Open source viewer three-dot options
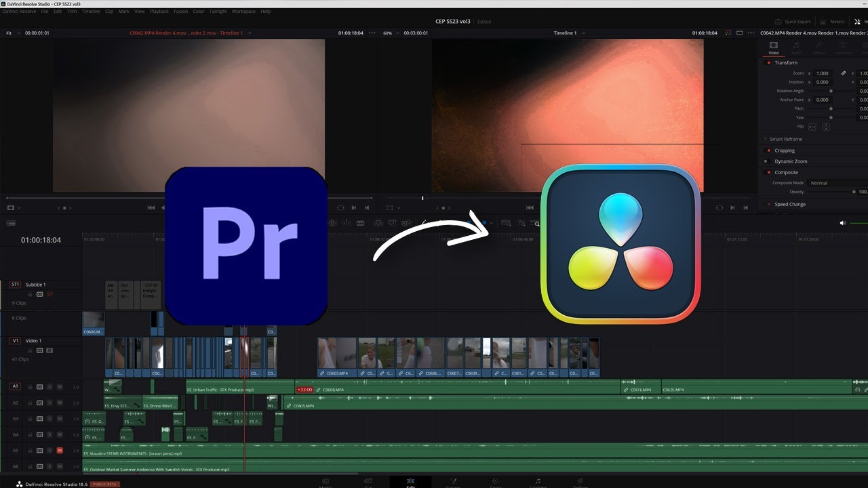This screenshot has width=868, height=488. click(371, 33)
